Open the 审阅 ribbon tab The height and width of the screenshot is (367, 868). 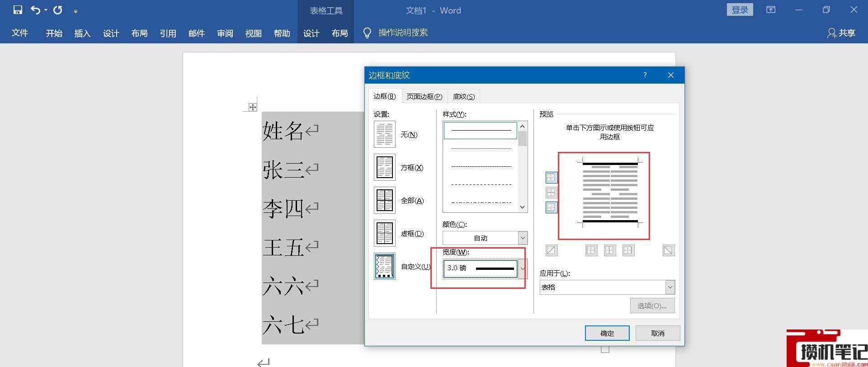pyautogui.click(x=225, y=33)
